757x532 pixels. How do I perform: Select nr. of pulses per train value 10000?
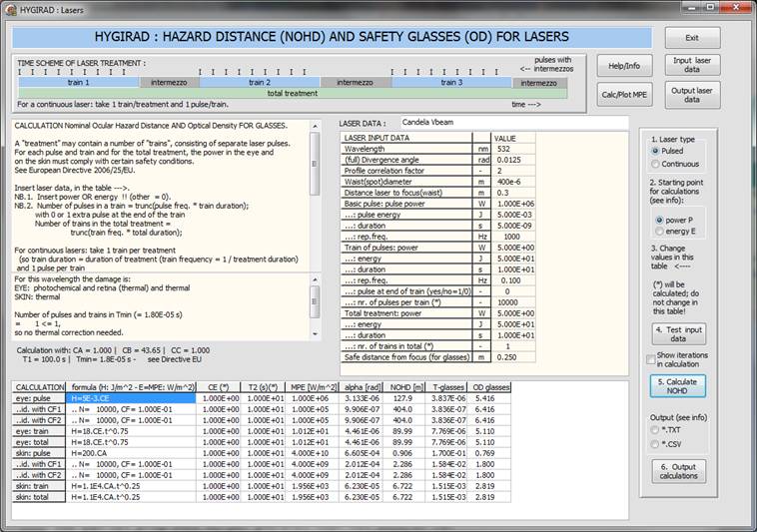tap(513, 302)
